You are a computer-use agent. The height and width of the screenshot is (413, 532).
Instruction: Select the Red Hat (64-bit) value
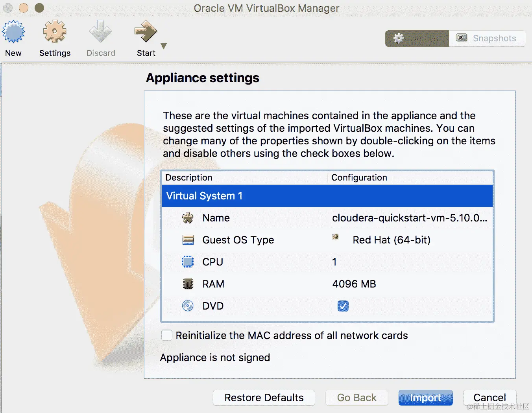(392, 240)
